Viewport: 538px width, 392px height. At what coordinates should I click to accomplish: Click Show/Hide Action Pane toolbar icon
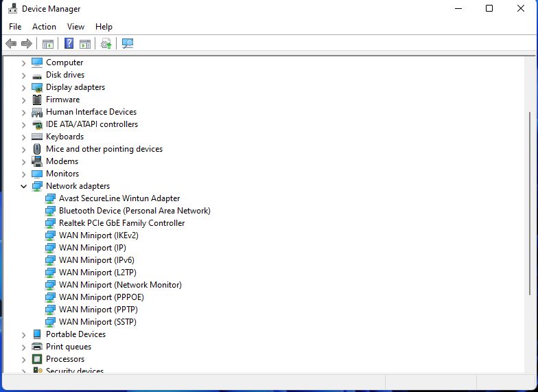[x=85, y=44]
